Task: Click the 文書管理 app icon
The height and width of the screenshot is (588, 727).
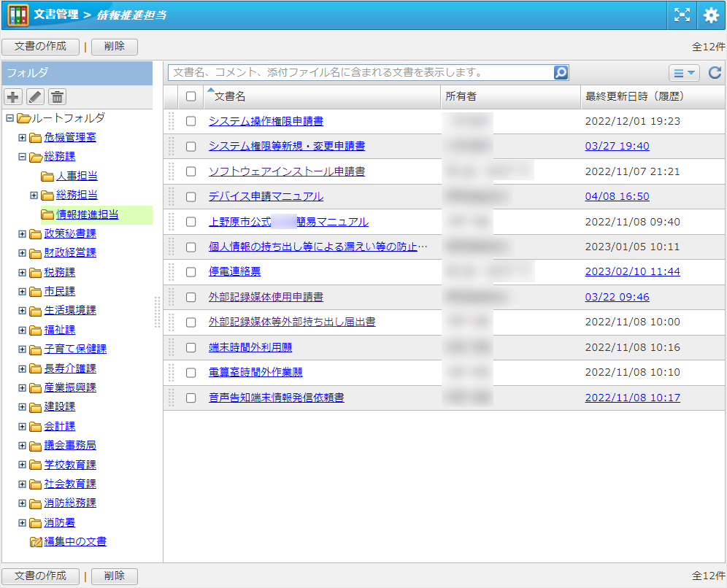Action: pyautogui.click(x=18, y=15)
